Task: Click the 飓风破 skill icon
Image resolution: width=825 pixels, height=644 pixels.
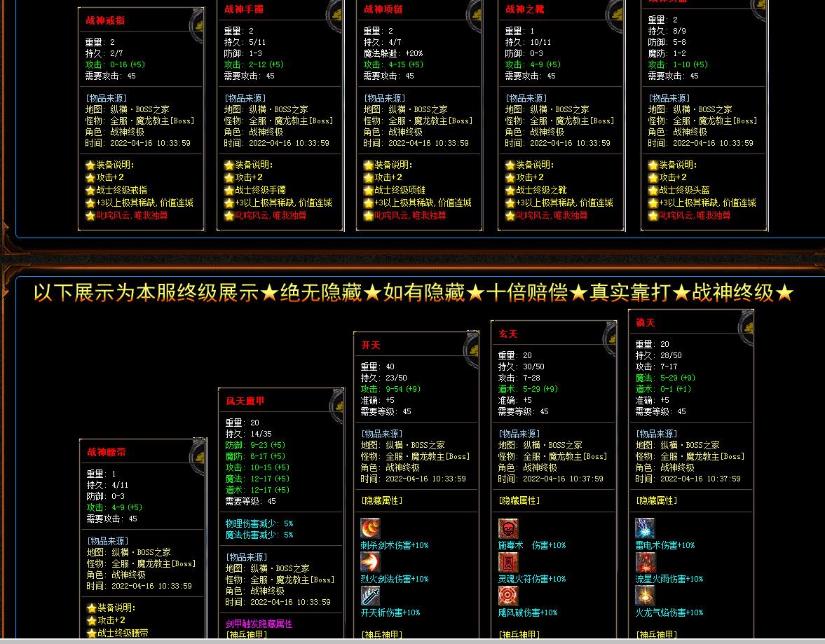Action: (508, 596)
